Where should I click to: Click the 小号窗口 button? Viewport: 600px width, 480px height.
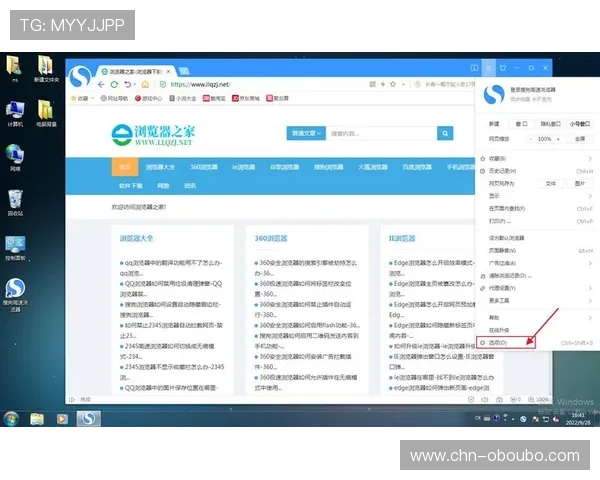pyautogui.click(x=580, y=124)
